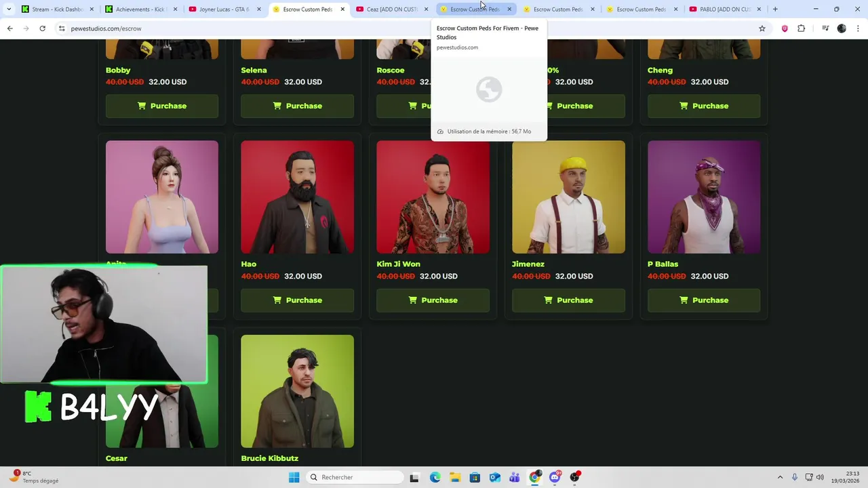Purchase the Kim Ji Won ped
The height and width of the screenshot is (488, 868).
pyautogui.click(x=433, y=300)
